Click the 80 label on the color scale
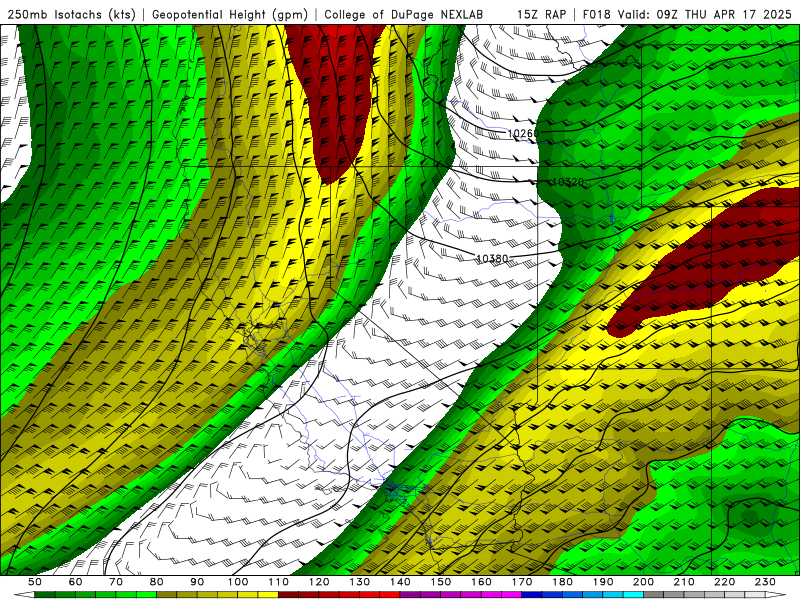This screenshot has height=600, width=800. coord(157,582)
